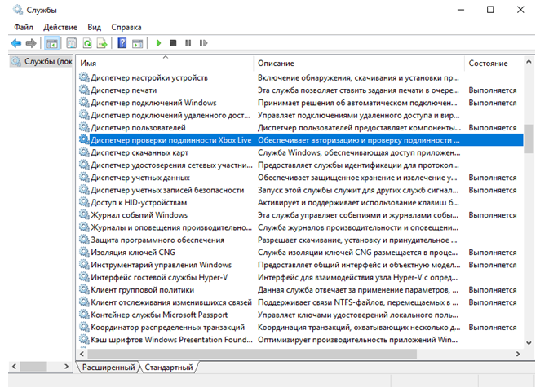Click the vertical scrollbar thumb
540x392 pixels.
click(x=529, y=139)
